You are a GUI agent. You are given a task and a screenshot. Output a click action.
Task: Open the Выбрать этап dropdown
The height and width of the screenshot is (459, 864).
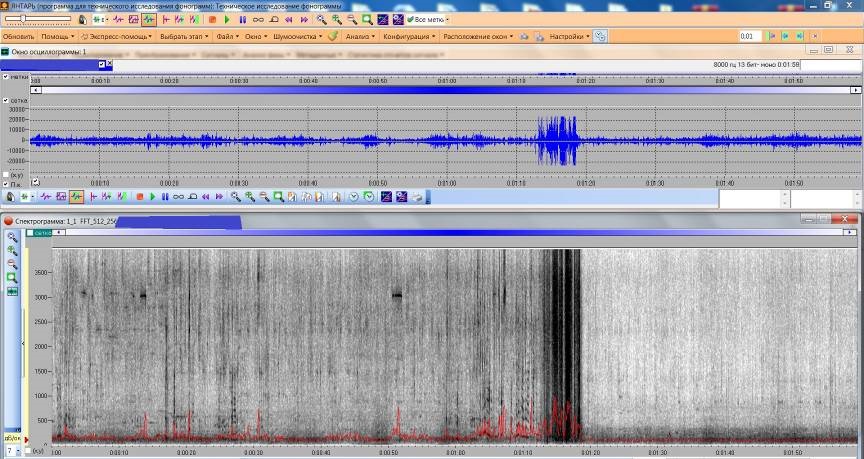[184, 36]
